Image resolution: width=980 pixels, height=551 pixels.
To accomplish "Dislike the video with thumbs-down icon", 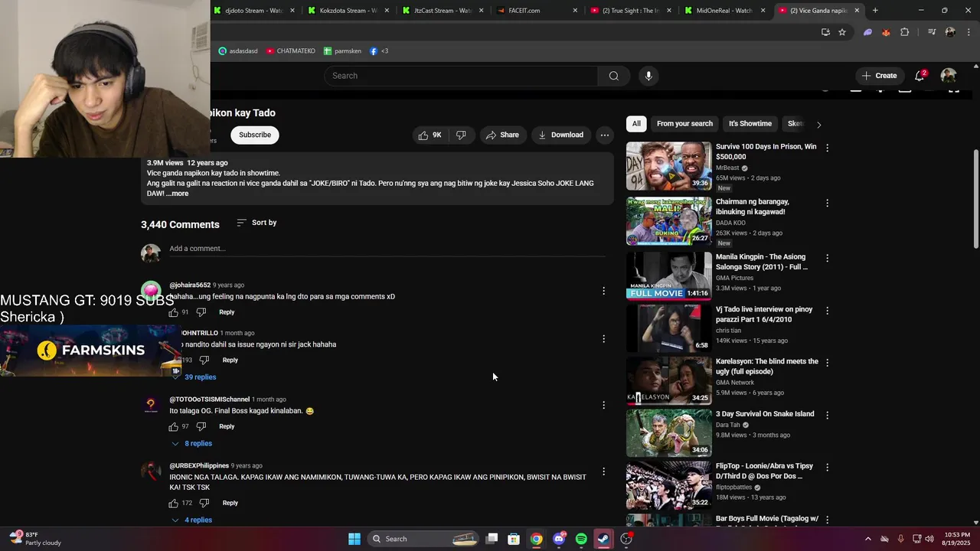I will 461,135.
